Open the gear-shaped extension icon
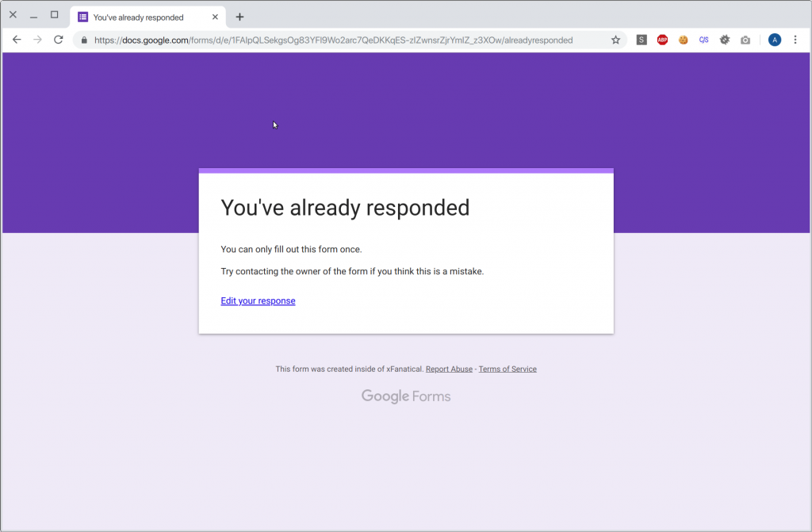 725,40
